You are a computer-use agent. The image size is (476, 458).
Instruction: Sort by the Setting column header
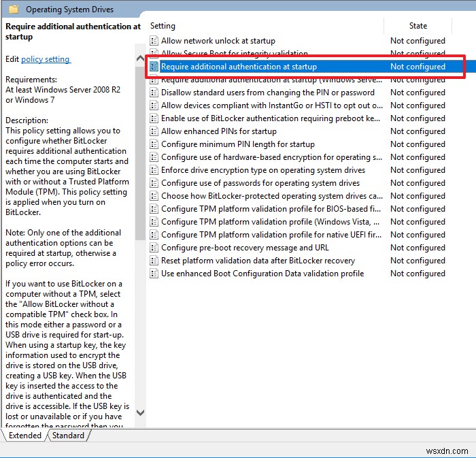[x=266, y=26]
